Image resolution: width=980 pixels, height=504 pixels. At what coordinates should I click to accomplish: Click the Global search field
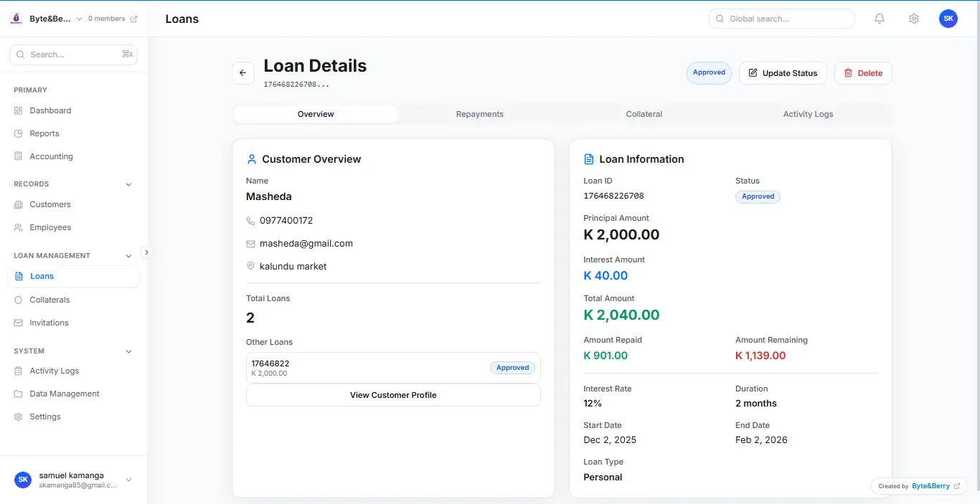click(x=781, y=19)
